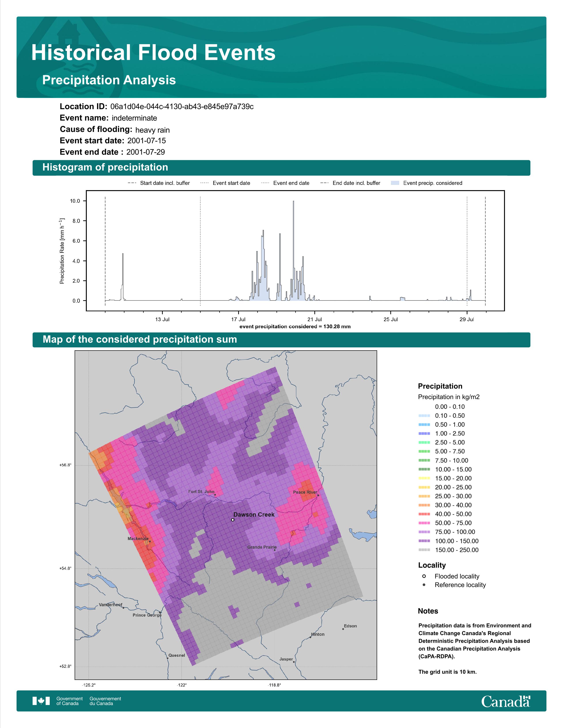Select event start date '2001-07-15'
The height and width of the screenshot is (728, 563).
(146, 141)
